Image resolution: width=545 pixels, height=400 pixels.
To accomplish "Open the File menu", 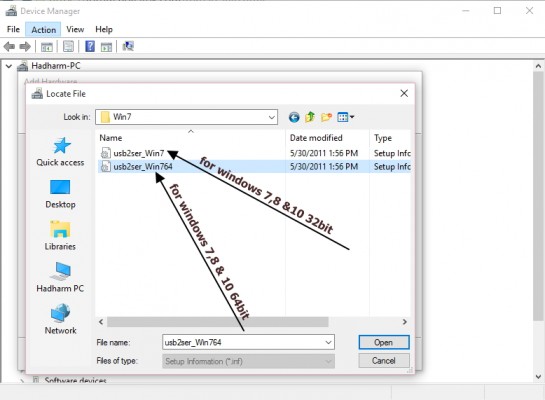I will pyautogui.click(x=13, y=30).
